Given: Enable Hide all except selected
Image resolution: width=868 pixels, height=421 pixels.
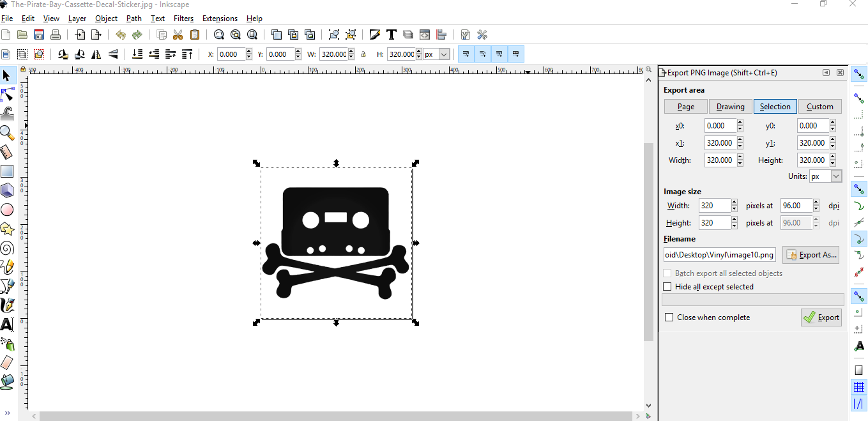Looking at the screenshot, I should [x=667, y=287].
